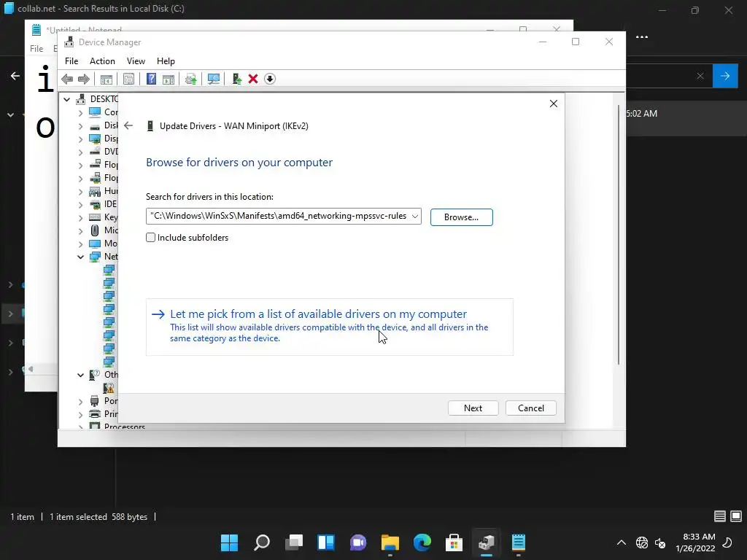Image resolution: width=747 pixels, height=560 pixels.
Task: Show hidden system tray icons
Action: tap(622, 542)
